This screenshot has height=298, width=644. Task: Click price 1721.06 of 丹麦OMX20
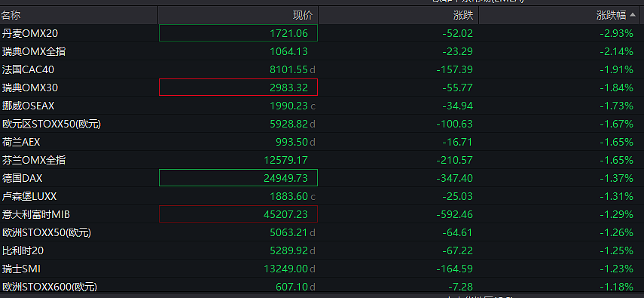pyautogui.click(x=288, y=33)
